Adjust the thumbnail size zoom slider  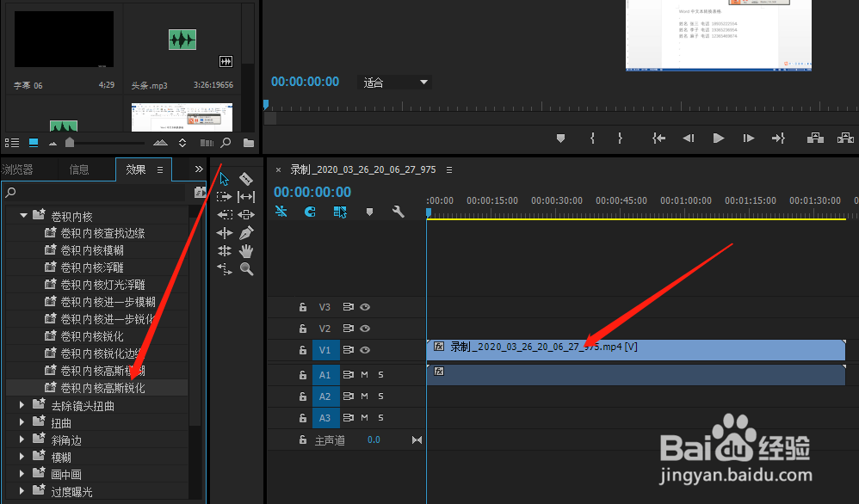70,142
